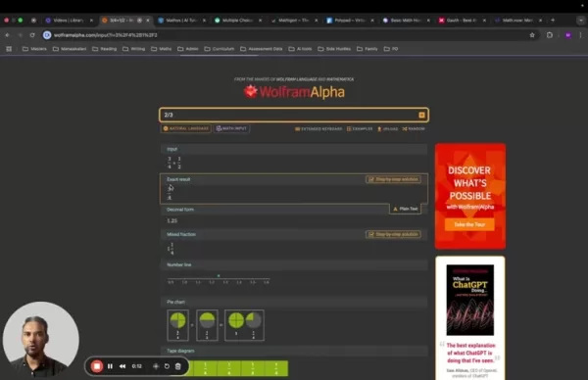This screenshot has height=380, width=588.
Task: Click the Random query option
Action: pos(414,129)
